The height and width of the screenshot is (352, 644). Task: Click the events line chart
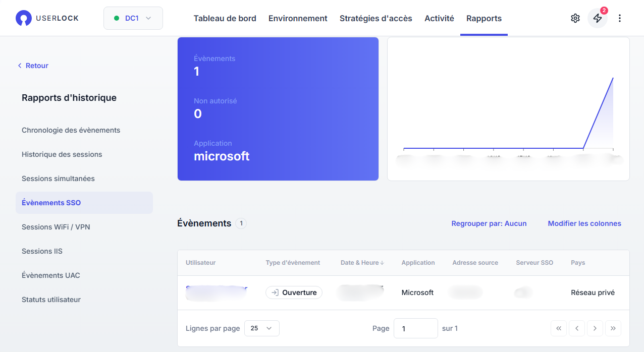[508, 109]
